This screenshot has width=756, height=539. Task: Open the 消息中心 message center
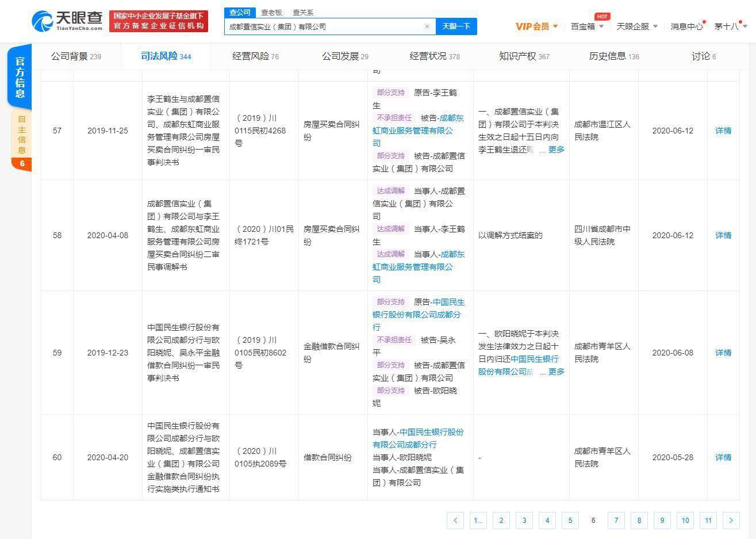pyautogui.click(x=686, y=26)
